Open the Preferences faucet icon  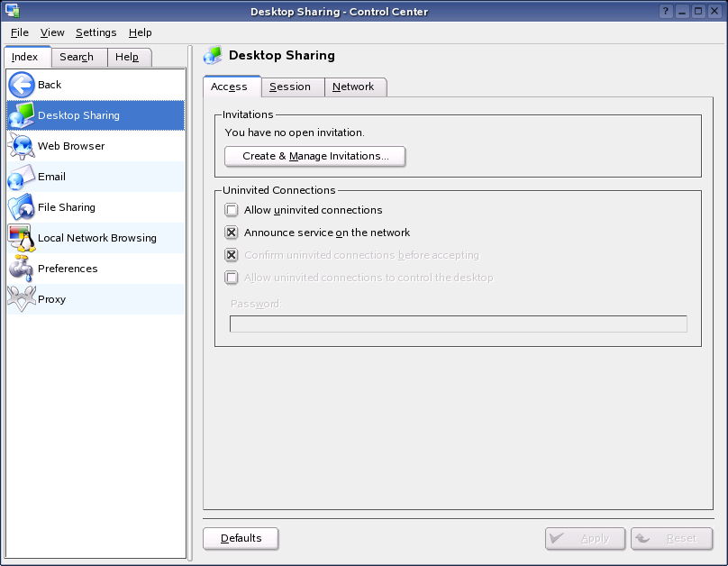point(22,269)
